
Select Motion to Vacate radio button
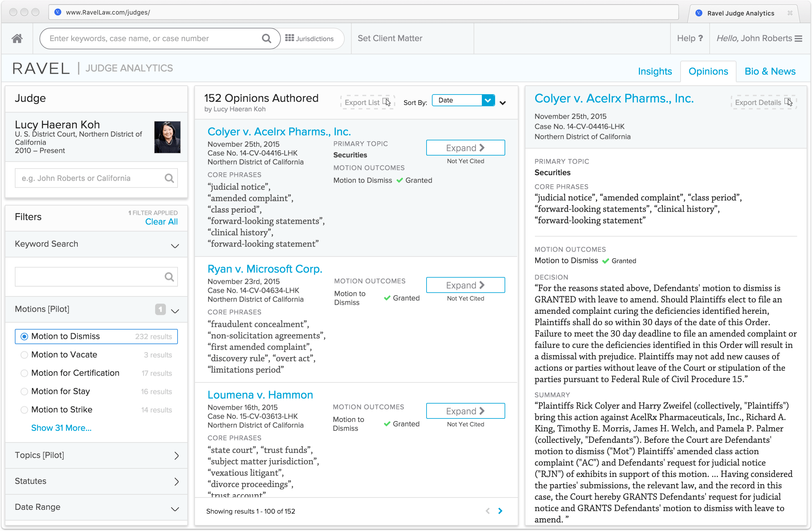[x=24, y=355]
